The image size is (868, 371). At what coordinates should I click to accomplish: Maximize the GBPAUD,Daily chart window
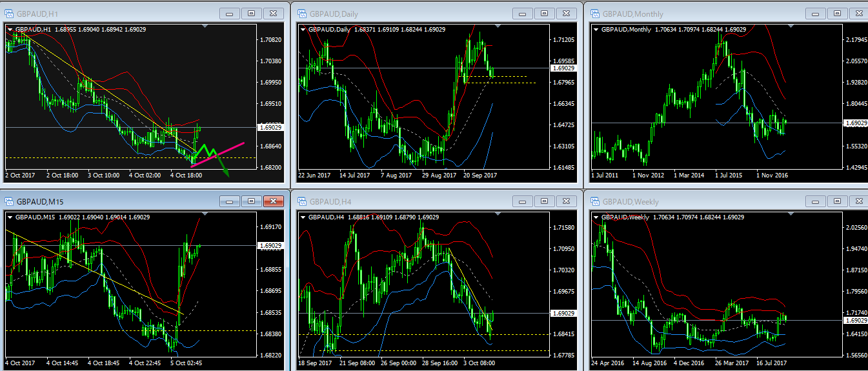tap(543, 14)
